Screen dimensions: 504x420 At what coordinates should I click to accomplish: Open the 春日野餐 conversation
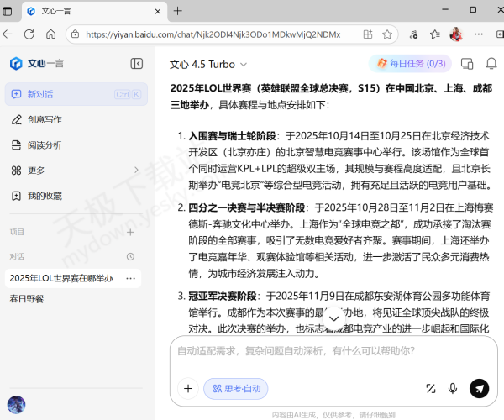pos(27,298)
